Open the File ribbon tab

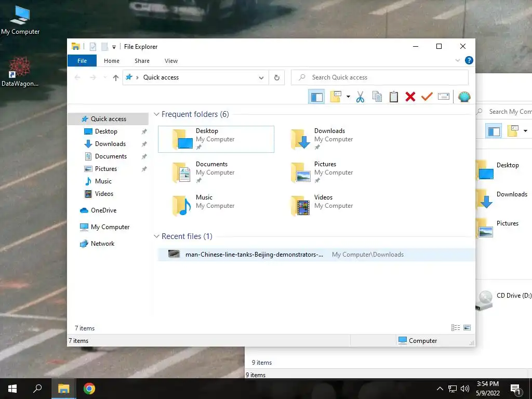[x=82, y=61]
